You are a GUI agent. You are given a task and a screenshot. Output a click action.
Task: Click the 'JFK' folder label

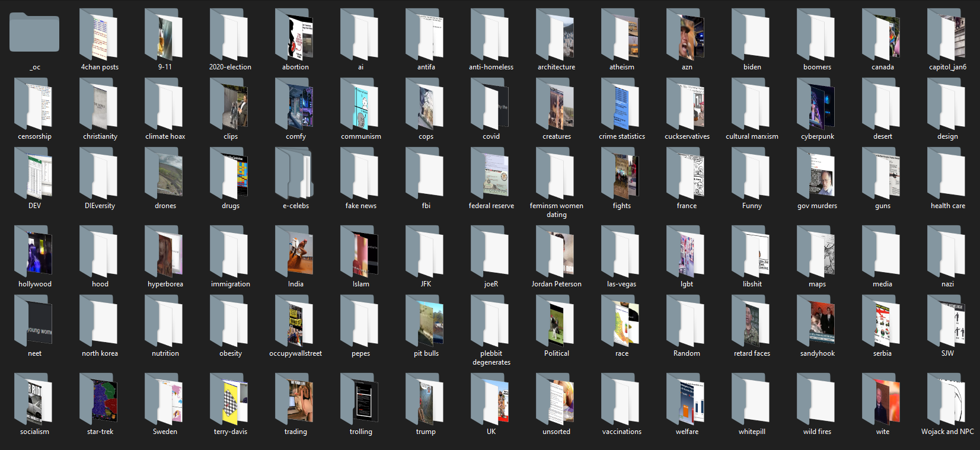[426, 284]
